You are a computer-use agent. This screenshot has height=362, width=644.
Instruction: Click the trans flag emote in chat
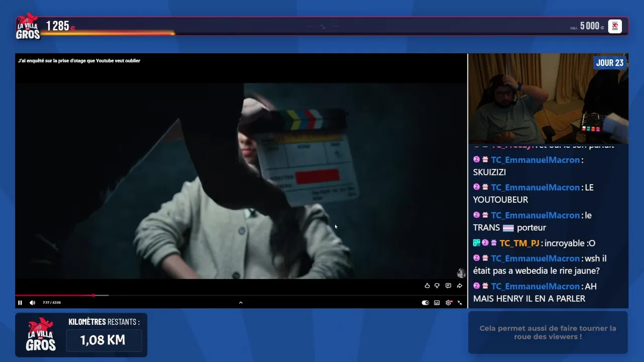pyautogui.click(x=509, y=228)
